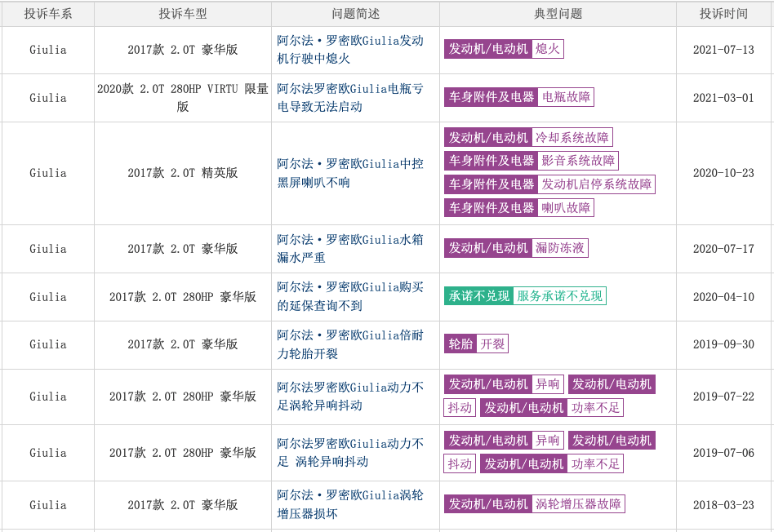Select 2017款 2.0T 豪华版 in 2021-07-13 row
Viewport: 774px width, 532px height.
tap(183, 50)
